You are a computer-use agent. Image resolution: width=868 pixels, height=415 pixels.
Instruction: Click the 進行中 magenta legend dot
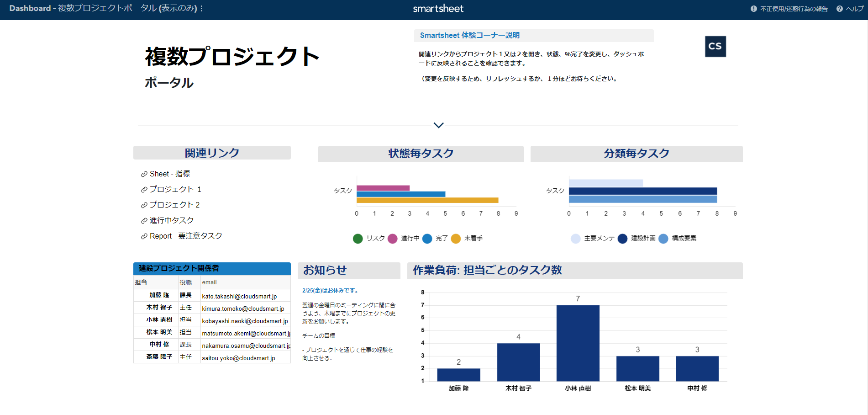[392, 238]
